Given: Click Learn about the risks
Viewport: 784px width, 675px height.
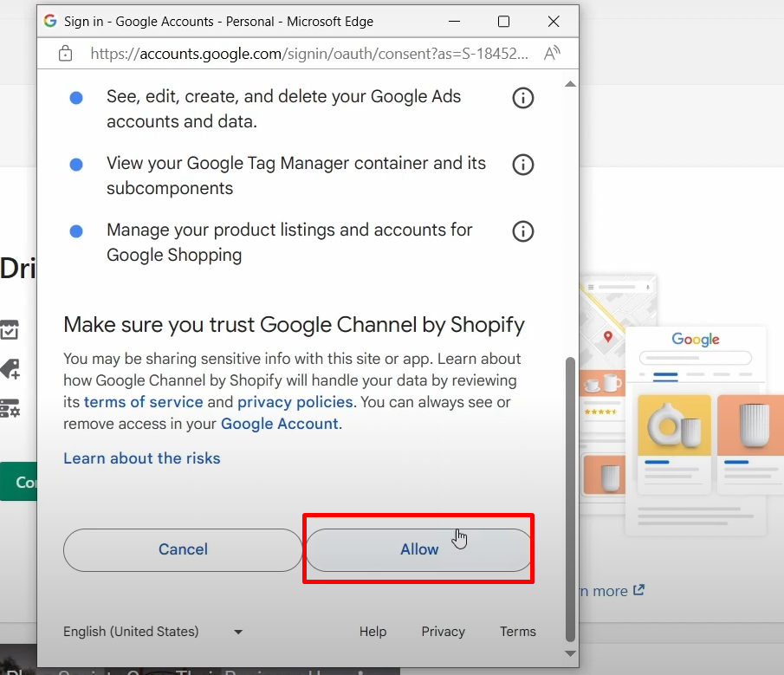Looking at the screenshot, I should point(142,458).
